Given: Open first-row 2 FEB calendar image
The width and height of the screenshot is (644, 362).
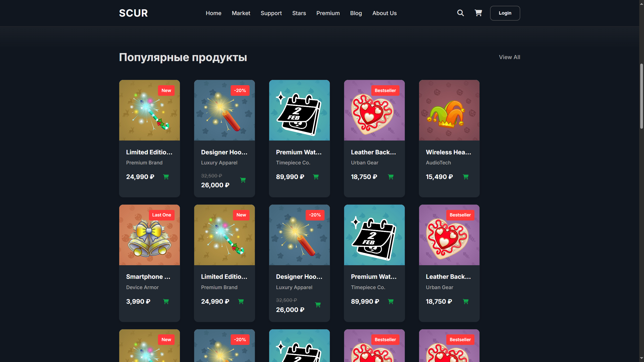Looking at the screenshot, I should point(299,110).
